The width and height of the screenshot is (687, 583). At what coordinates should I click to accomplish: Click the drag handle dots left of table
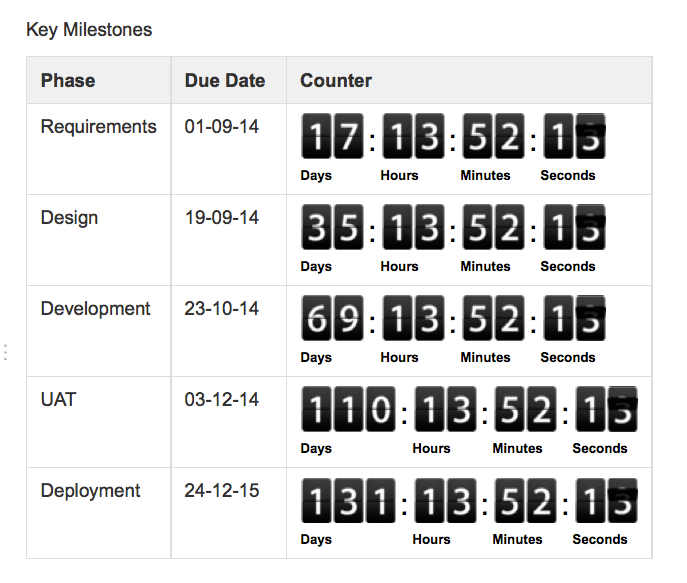point(6,352)
